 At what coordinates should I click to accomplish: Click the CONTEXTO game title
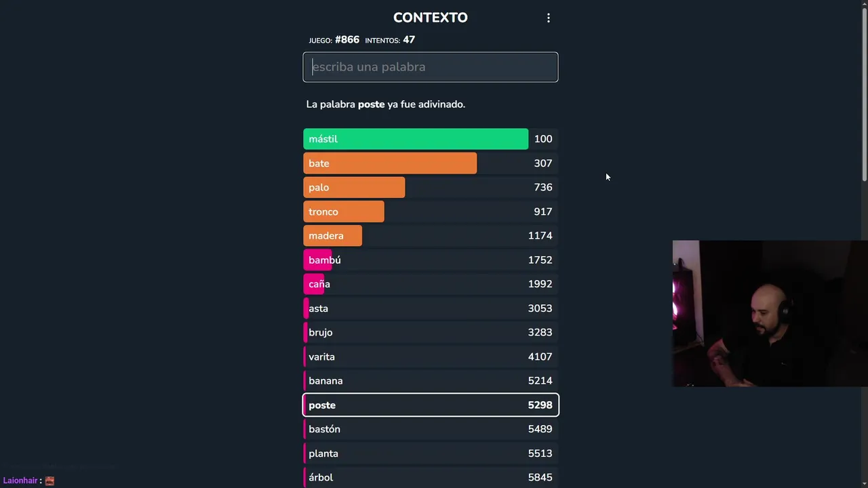pos(430,18)
